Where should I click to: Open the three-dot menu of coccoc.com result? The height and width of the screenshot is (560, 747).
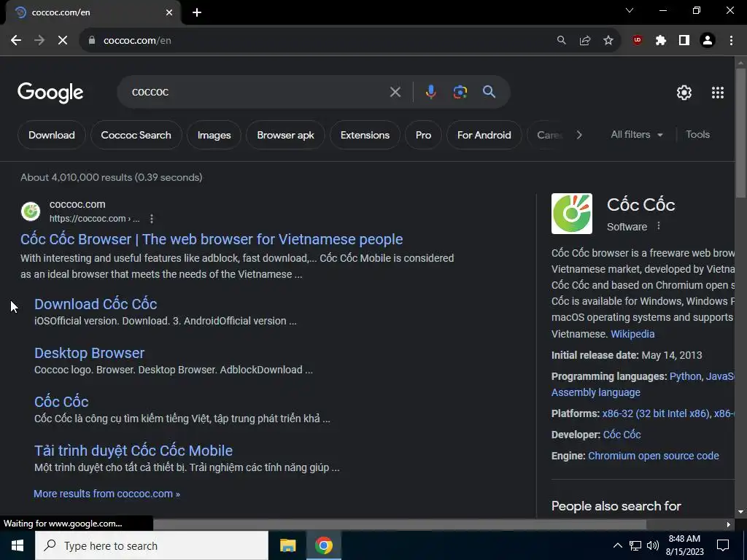coord(152,219)
